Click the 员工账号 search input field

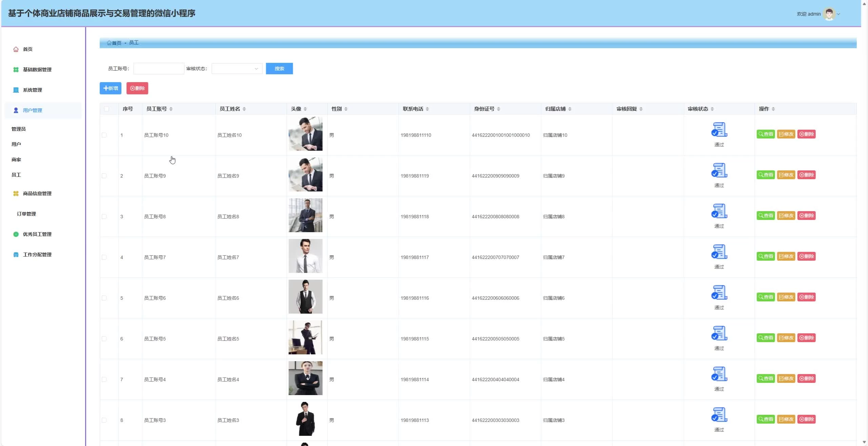point(159,69)
